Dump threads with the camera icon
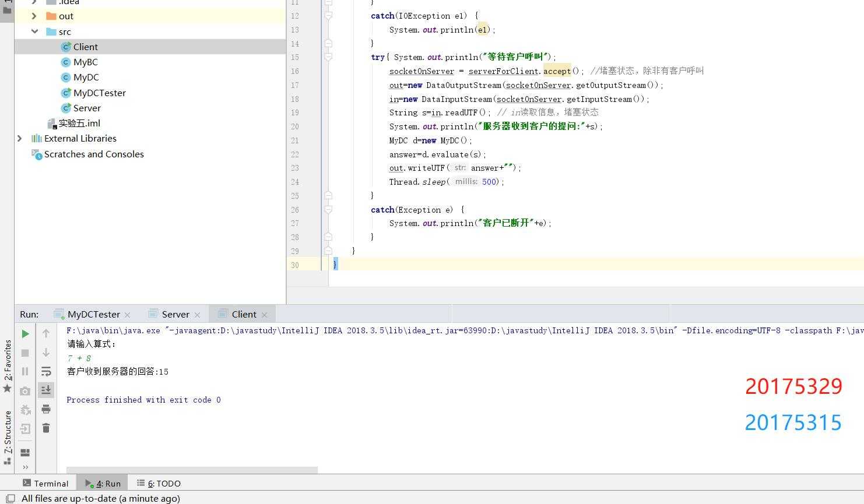 [25, 391]
